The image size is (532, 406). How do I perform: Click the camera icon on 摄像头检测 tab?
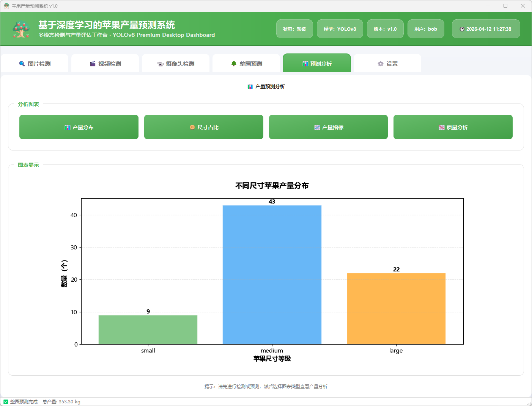pyautogui.click(x=161, y=64)
